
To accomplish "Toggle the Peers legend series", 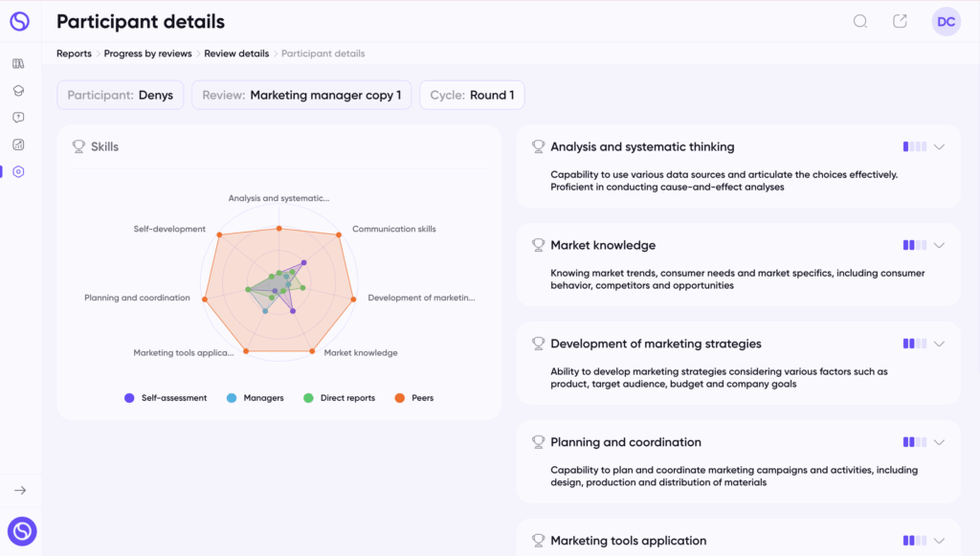I will coord(413,398).
